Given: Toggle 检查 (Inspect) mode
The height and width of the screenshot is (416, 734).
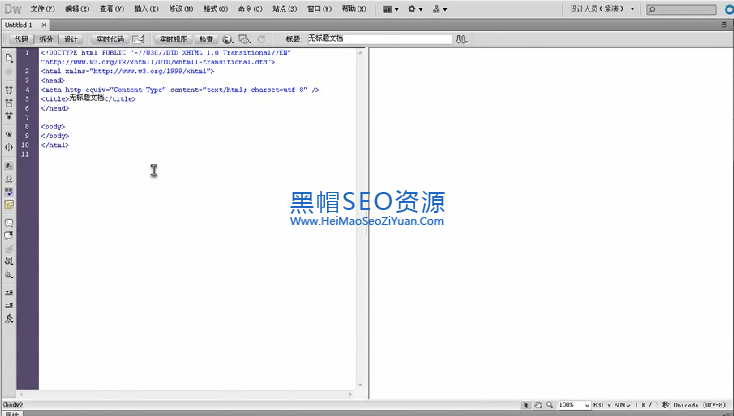Looking at the screenshot, I should 207,38.
